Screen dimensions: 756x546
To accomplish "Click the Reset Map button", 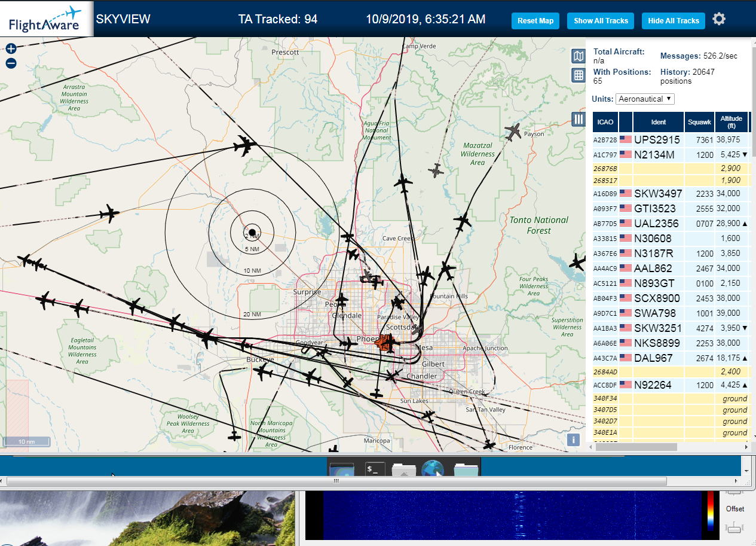I will pos(535,21).
